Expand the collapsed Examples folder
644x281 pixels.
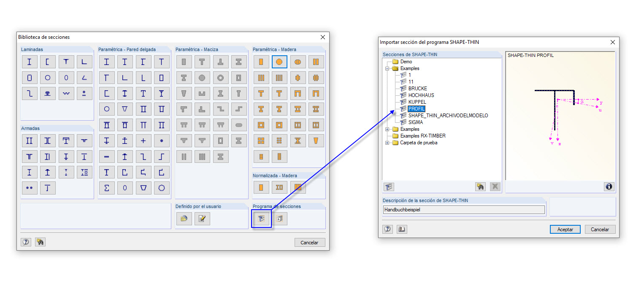pyautogui.click(x=387, y=129)
